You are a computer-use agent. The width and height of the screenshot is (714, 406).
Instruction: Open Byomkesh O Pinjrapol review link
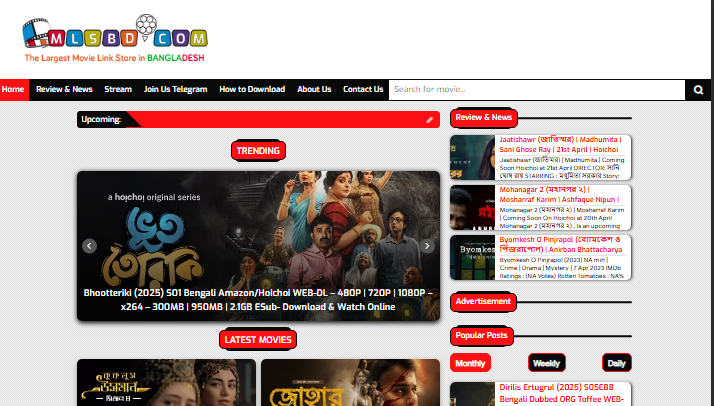click(x=561, y=244)
